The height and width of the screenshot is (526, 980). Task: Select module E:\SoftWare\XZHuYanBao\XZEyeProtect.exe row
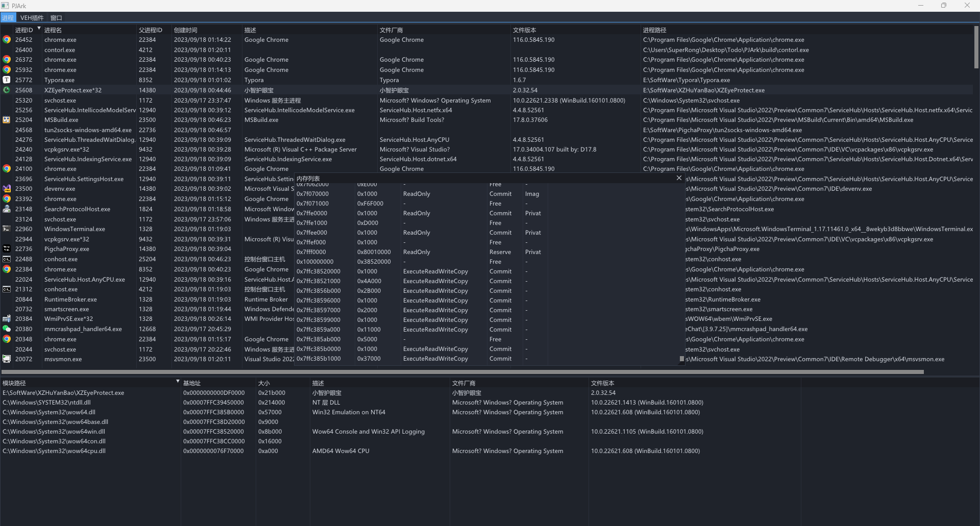[401, 392]
